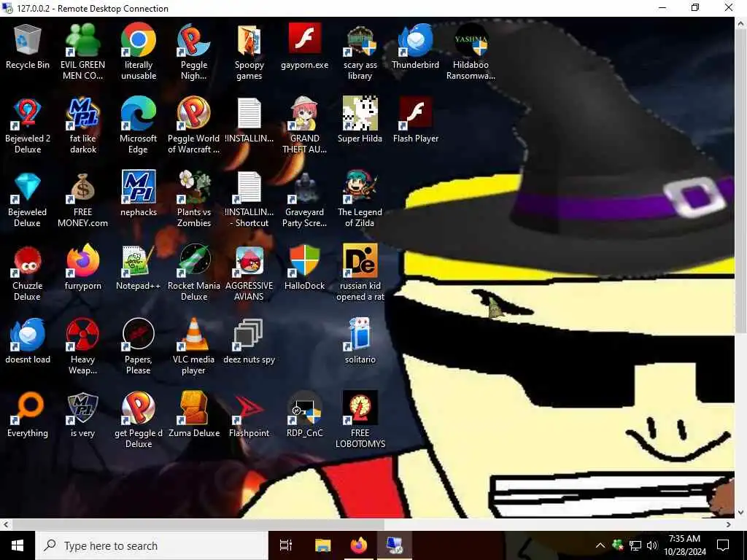Open Firefox from the taskbar
The height and width of the screenshot is (560, 747).
[359, 545]
